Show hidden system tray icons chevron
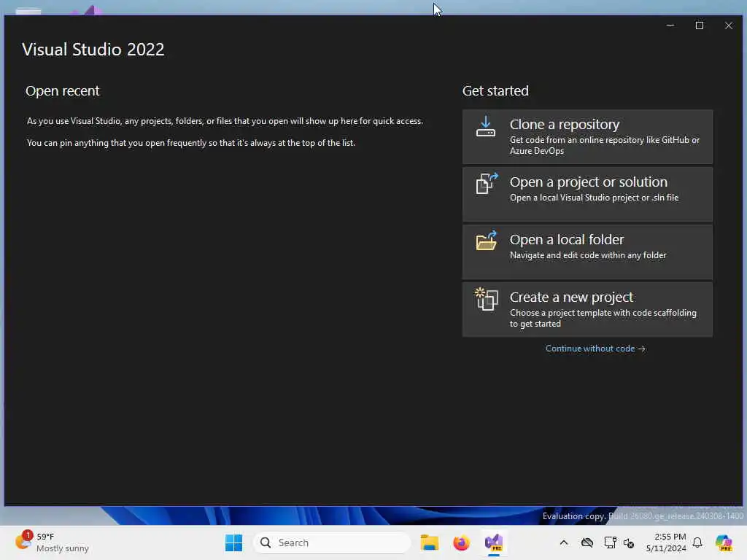Viewport: 747px width, 560px height. (564, 542)
